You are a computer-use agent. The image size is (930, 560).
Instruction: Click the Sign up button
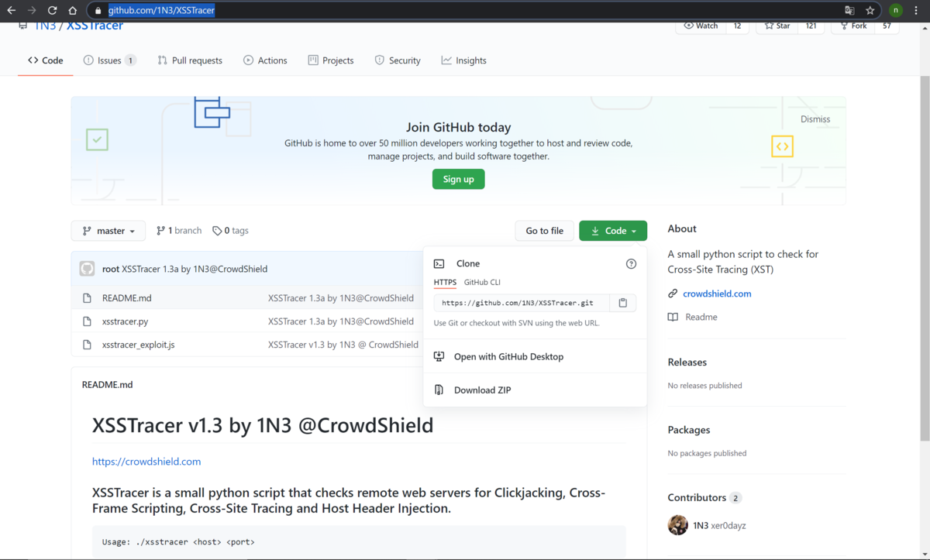point(459,179)
